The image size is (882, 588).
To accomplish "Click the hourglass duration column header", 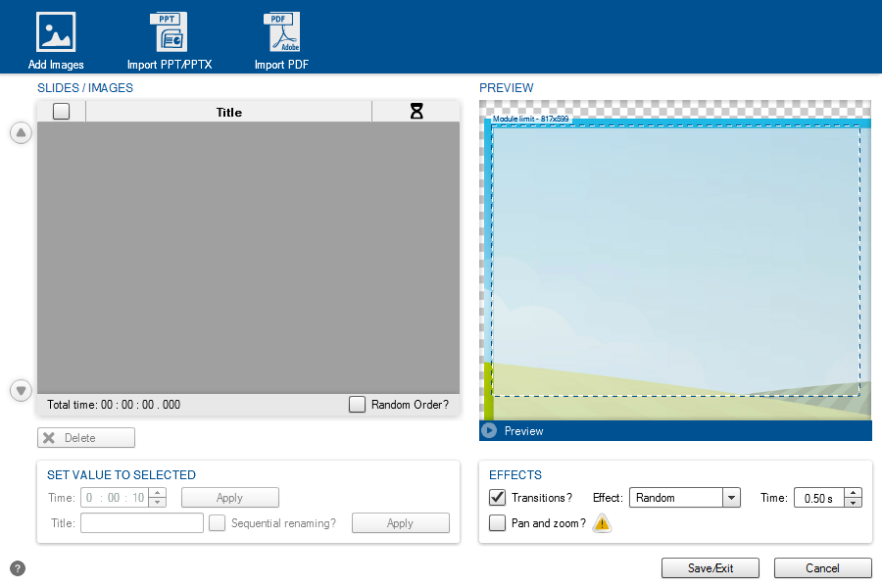I will [416, 112].
